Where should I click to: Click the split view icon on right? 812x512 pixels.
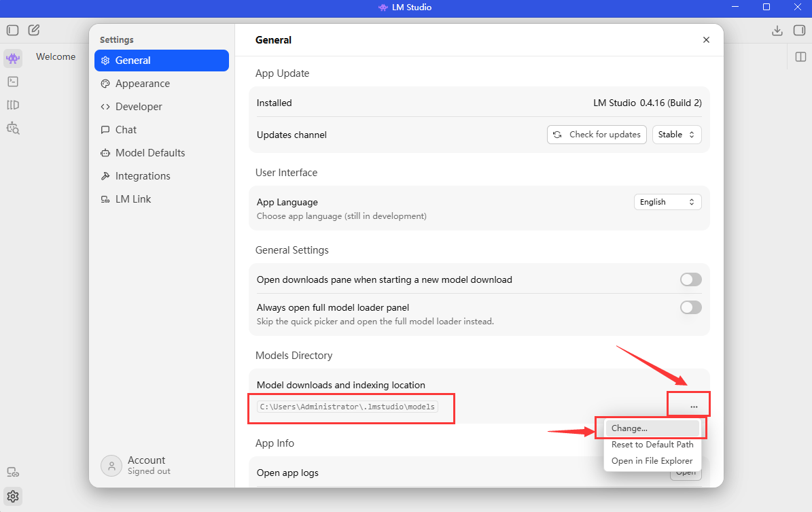coord(800,56)
